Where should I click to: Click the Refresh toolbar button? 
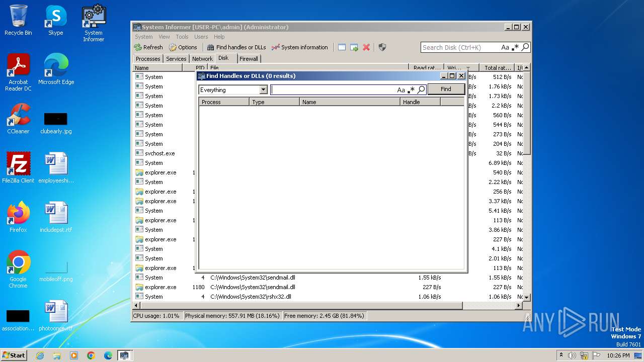coord(148,47)
